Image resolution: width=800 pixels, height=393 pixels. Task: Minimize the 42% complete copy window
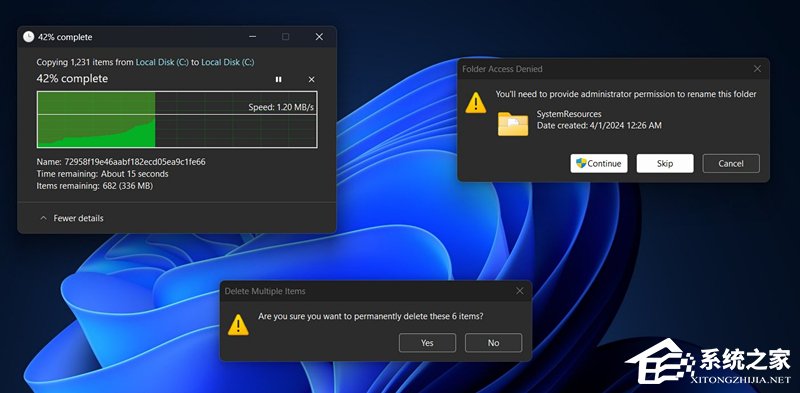(x=253, y=37)
